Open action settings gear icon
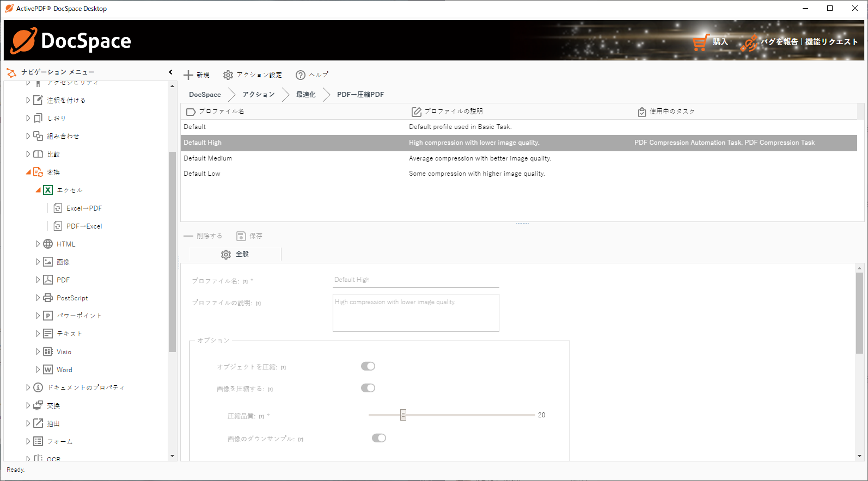 tap(228, 75)
